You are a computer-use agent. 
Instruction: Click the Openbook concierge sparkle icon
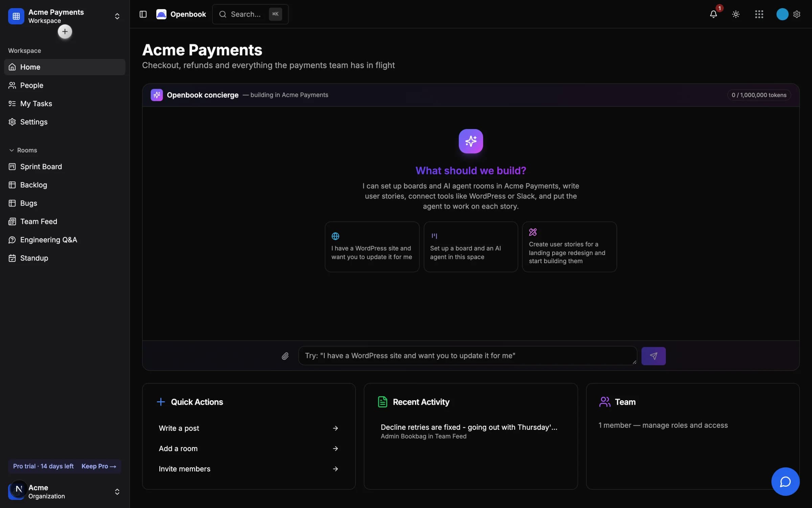tap(157, 95)
